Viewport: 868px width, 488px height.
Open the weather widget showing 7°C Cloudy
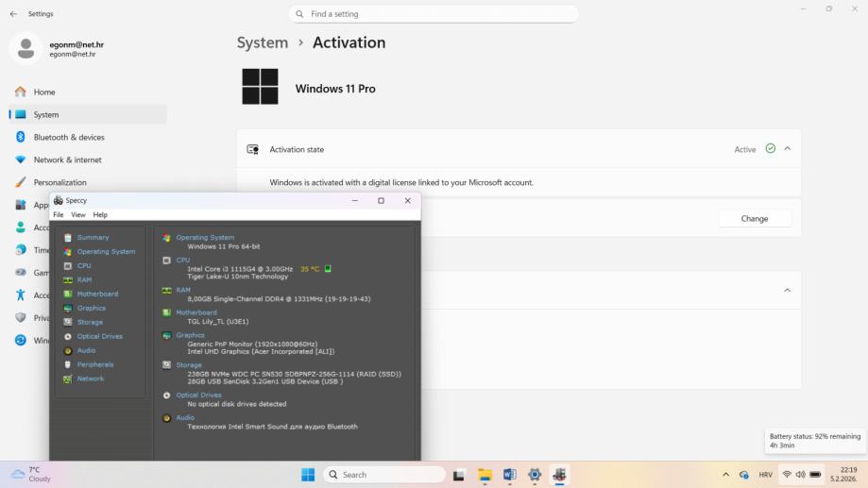(31, 474)
